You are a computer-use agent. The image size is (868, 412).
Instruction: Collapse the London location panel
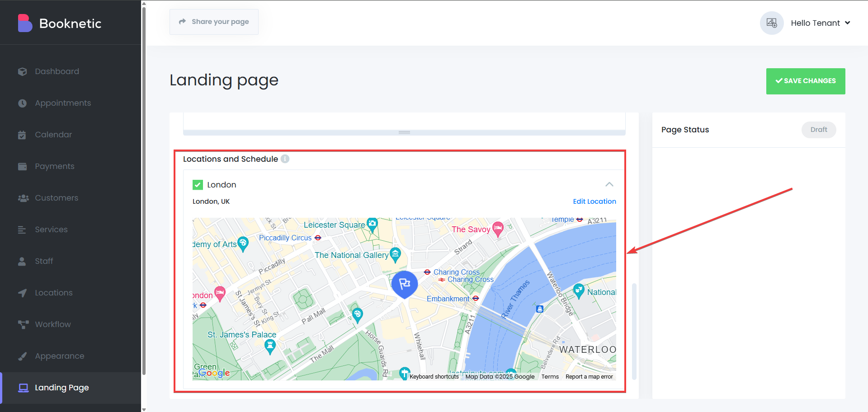click(x=609, y=184)
